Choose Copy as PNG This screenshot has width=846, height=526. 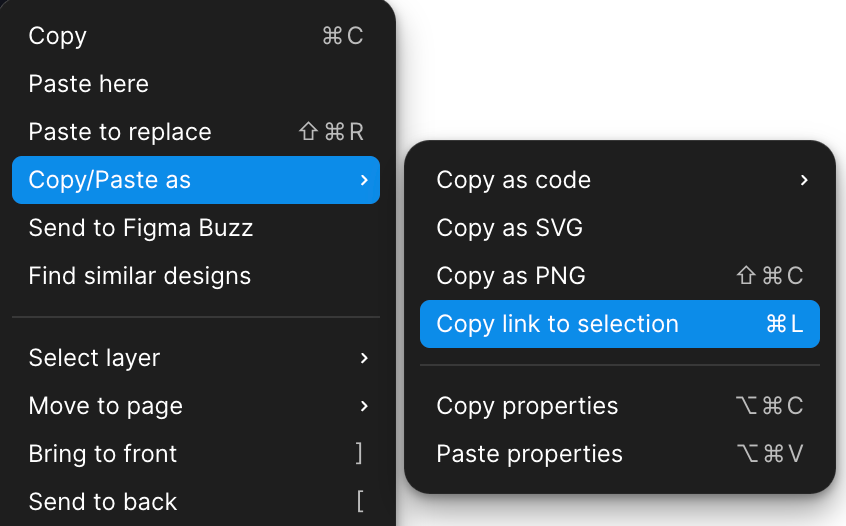point(620,276)
